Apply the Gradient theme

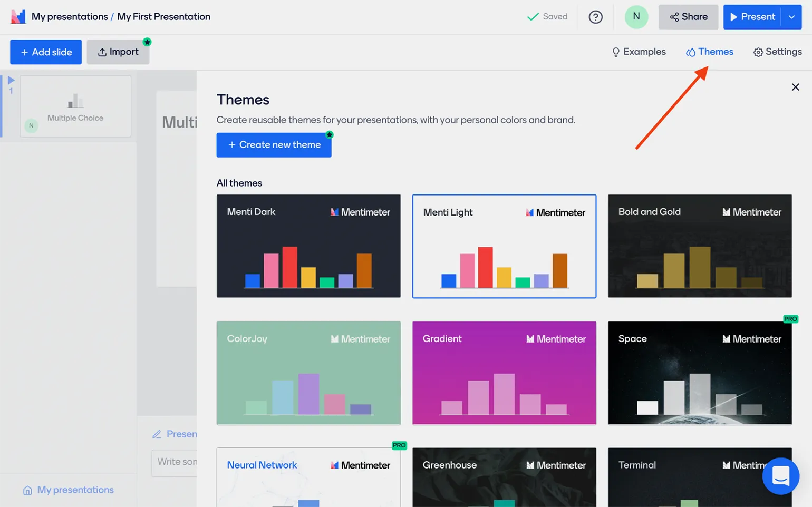coord(504,373)
